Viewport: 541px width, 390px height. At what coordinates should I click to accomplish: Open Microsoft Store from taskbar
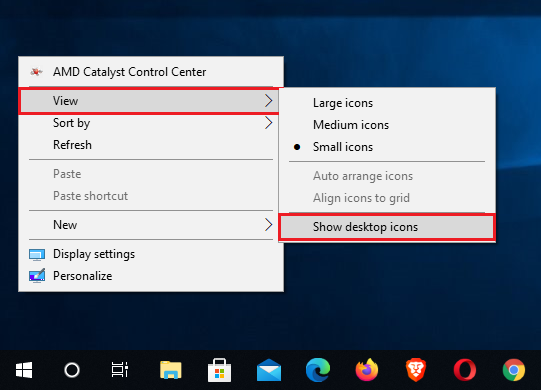(219, 370)
